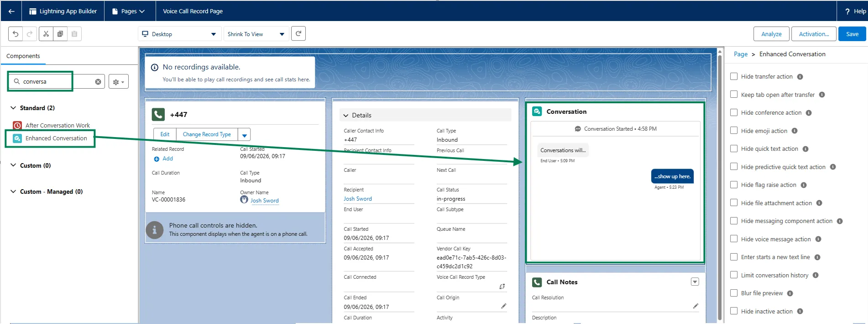The width and height of the screenshot is (868, 324).
Task: Open Josh Sword recipient link
Action: pos(358,199)
